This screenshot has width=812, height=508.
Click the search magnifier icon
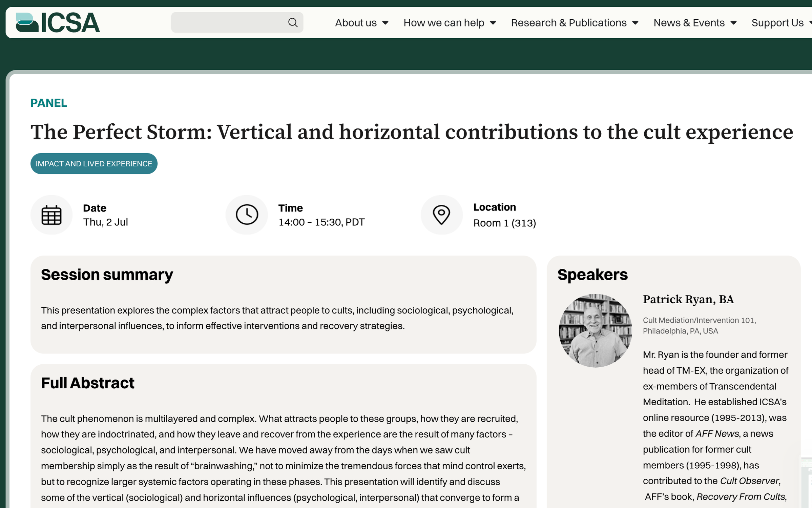coord(293,23)
